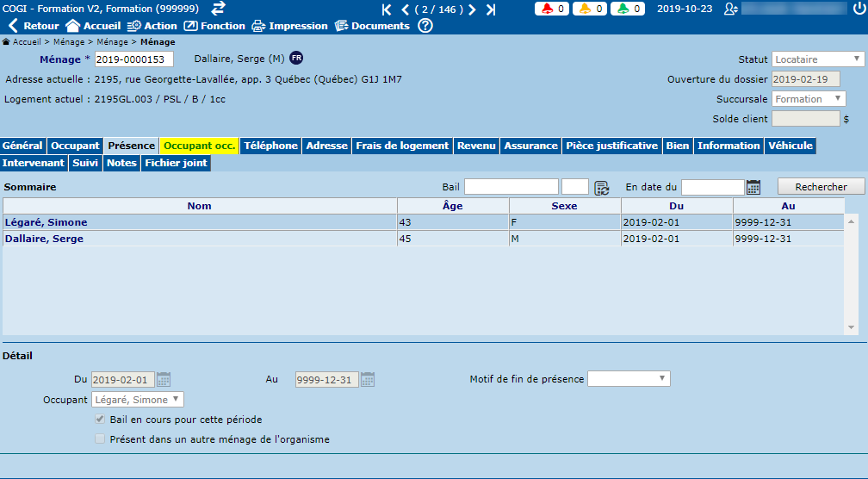868x479 pixels.
Task: Go to the first record arrow
Action: pos(386,9)
